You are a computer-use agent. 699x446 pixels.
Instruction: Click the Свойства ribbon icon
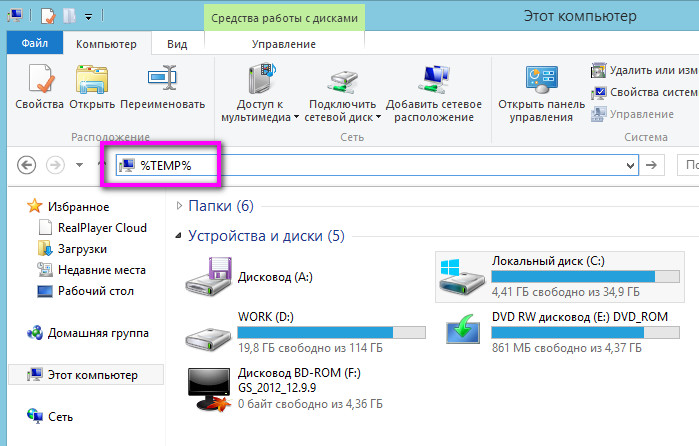coord(40,79)
